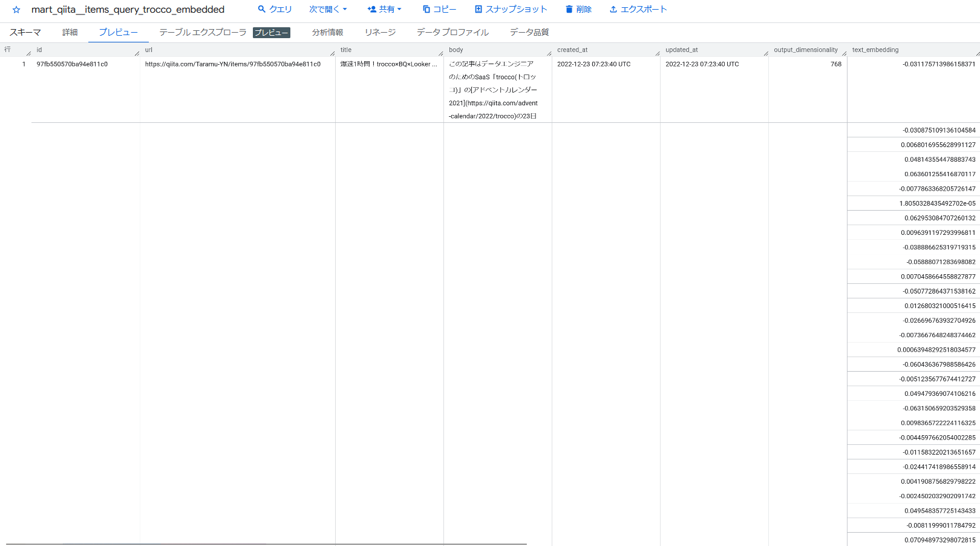Click the title column header
Screen dimensions: 980x546
(346, 50)
